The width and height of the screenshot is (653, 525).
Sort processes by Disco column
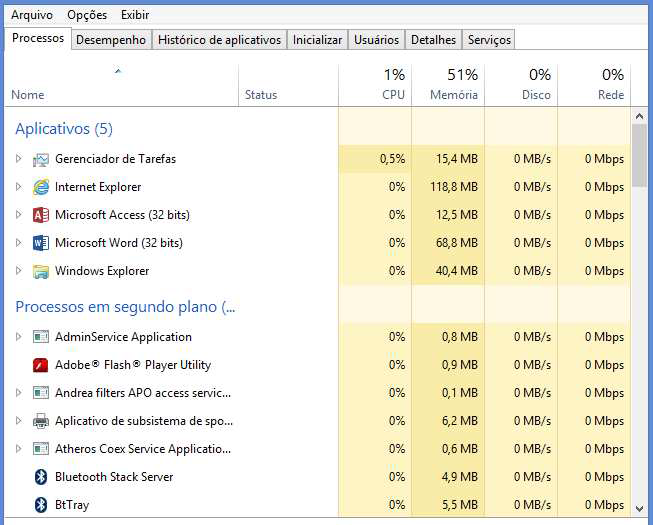(x=521, y=85)
